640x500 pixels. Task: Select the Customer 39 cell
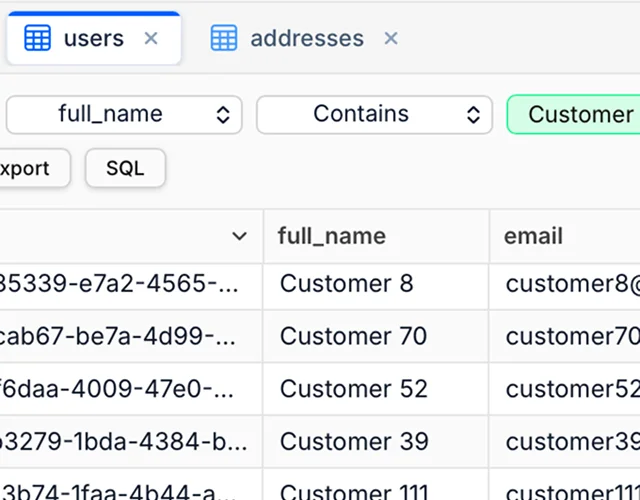[376, 441]
